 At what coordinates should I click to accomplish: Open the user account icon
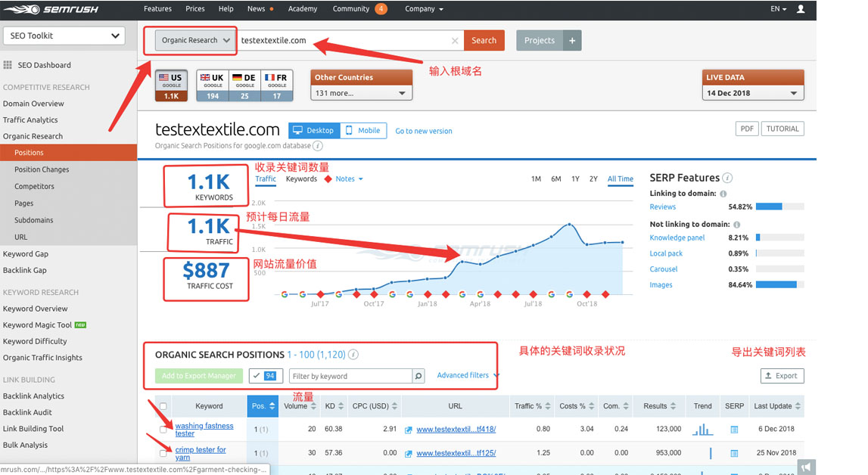801,9
